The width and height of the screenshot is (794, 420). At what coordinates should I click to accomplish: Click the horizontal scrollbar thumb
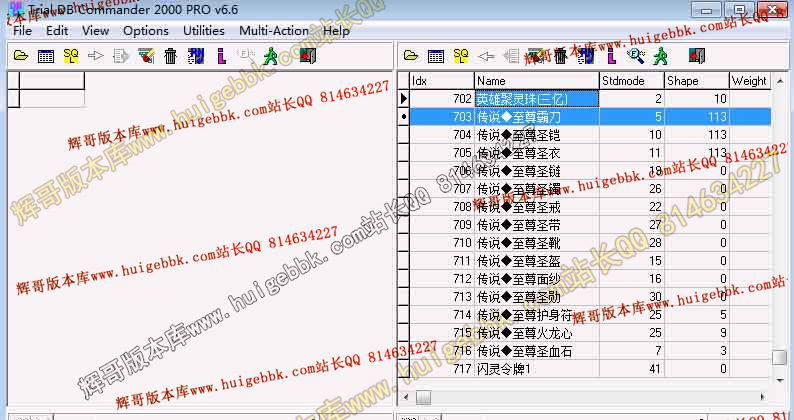click(x=423, y=397)
